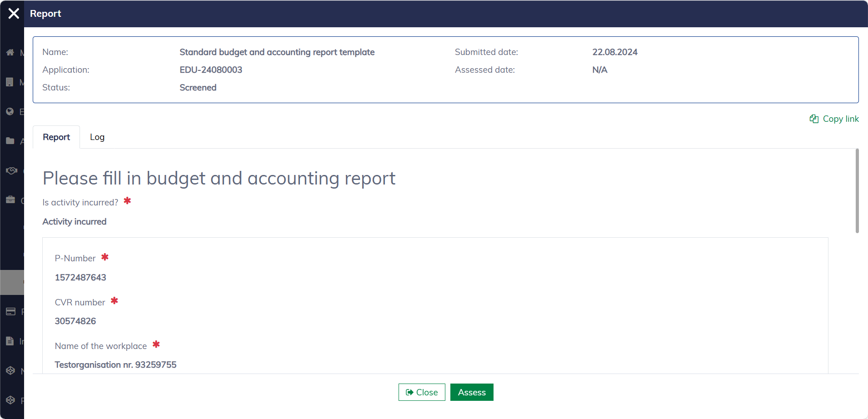Image resolution: width=868 pixels, height=419 pixels.
Task: Click the Copy link text
Action: [840, 119]
